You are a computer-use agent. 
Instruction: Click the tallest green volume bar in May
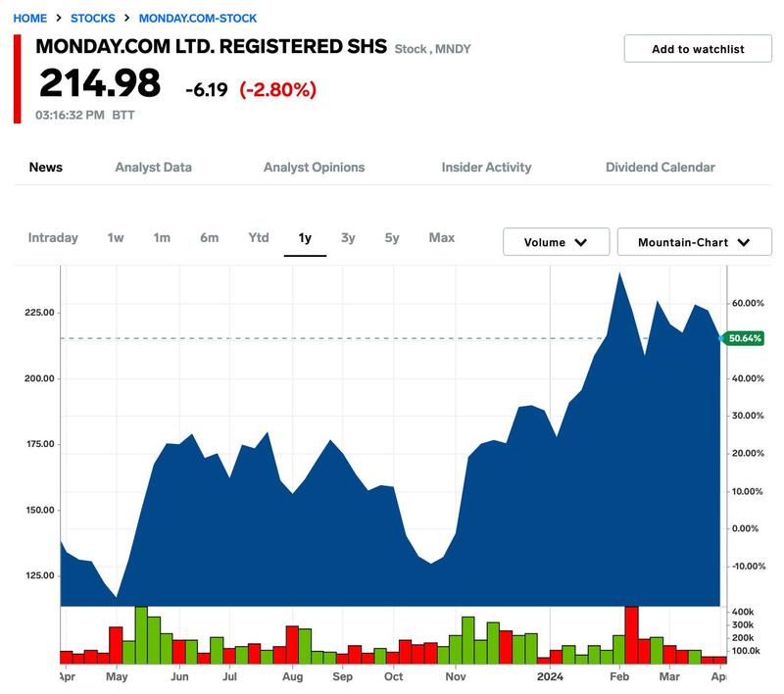[141, 635]
